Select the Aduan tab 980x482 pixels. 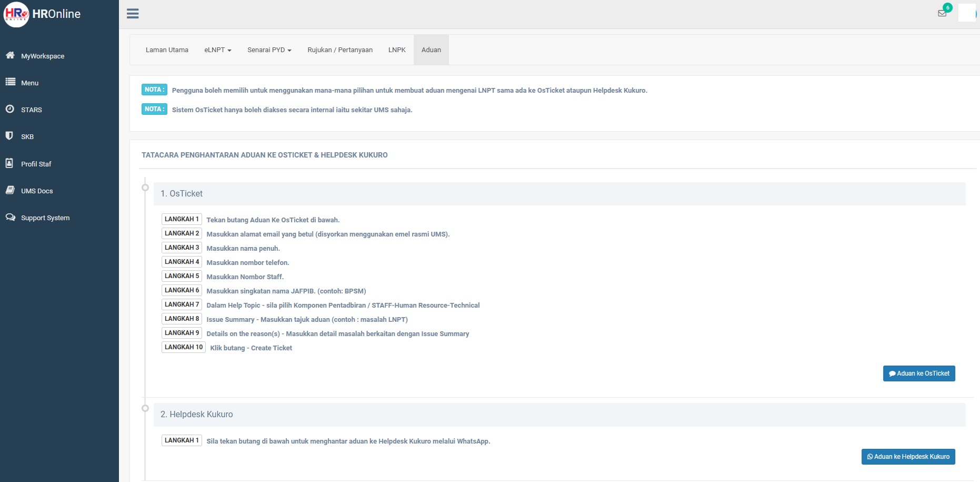(x=431, y=50)
